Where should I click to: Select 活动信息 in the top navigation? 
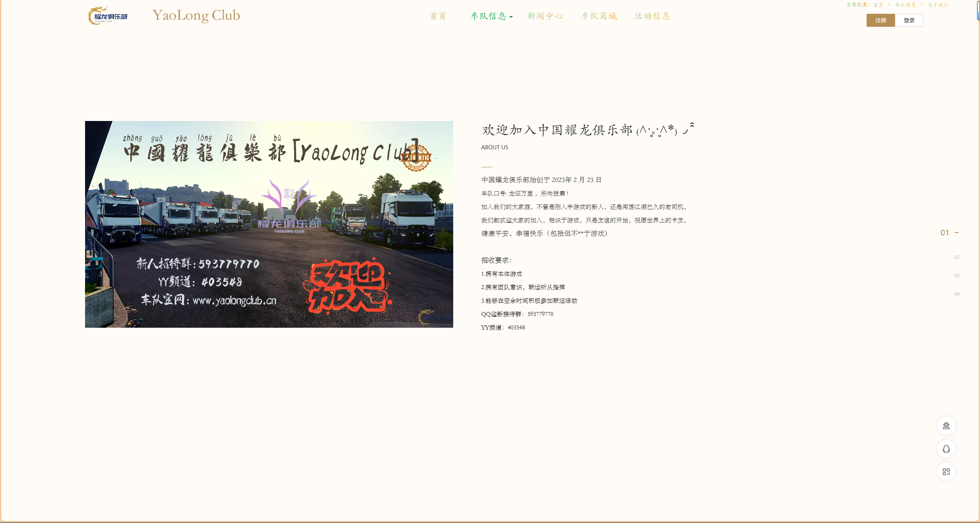(652, 16)
